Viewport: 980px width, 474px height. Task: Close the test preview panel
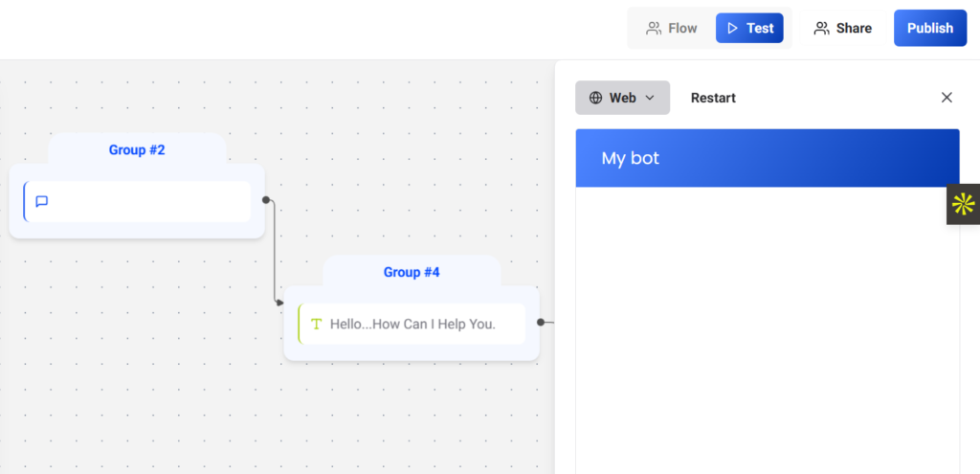pos(947,98)
